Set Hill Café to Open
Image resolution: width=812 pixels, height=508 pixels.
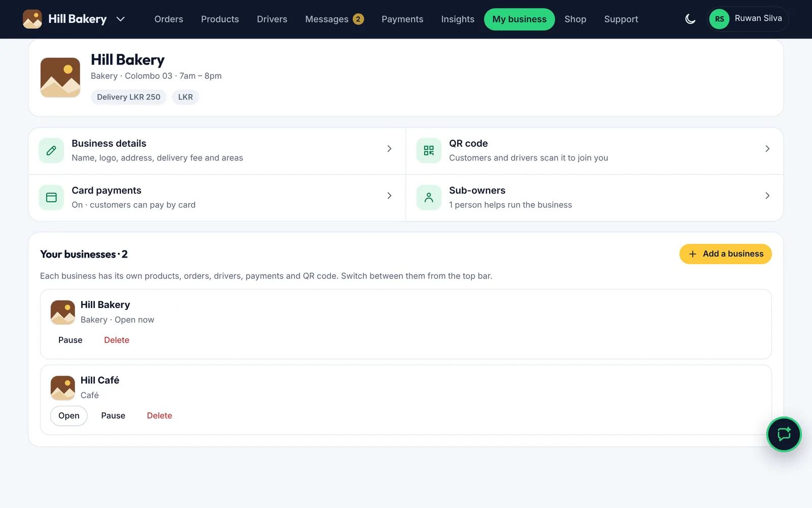69,416
